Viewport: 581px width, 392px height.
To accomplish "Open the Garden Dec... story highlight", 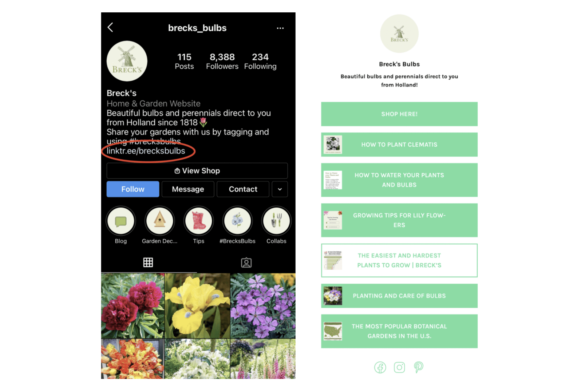I will pyautogui.click(x=160, y=221).
